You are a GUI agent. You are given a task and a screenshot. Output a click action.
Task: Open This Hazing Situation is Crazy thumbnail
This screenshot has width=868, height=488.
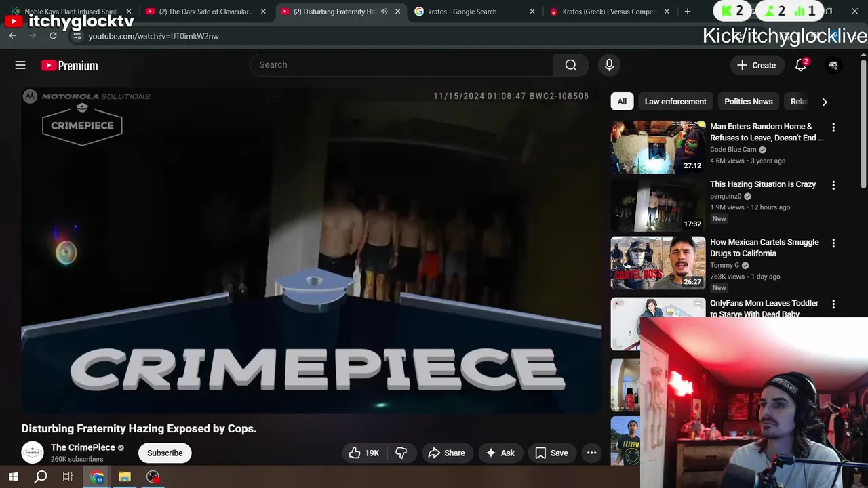(658, 205)
